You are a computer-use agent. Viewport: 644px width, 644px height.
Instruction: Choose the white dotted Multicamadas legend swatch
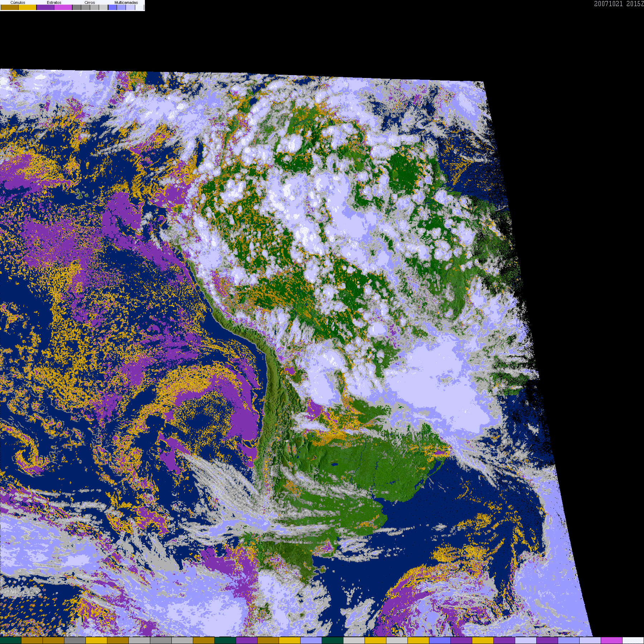click(140, 7)
